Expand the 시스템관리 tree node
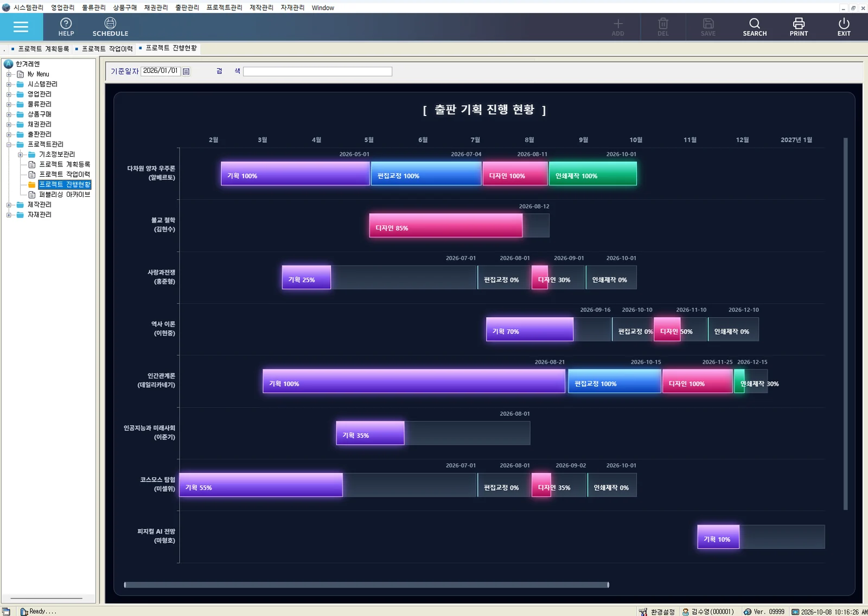Image resolution: width=868 pixels, height=616 pixels. point(9,84)
